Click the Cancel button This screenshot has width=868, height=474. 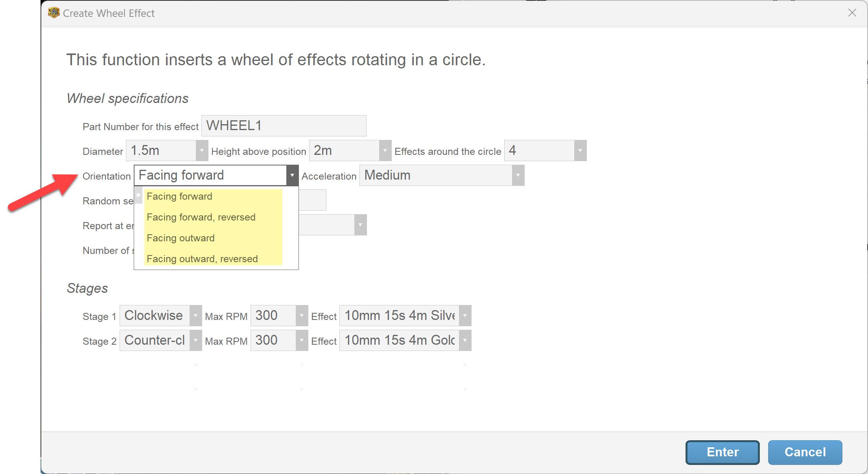[x=805, y=452]
